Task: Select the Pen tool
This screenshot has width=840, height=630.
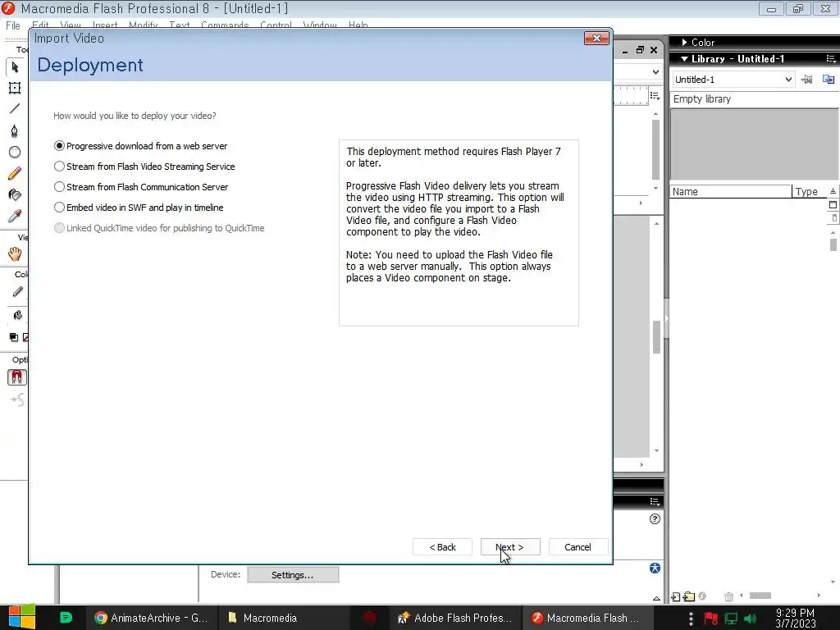Action: (15, 130)
